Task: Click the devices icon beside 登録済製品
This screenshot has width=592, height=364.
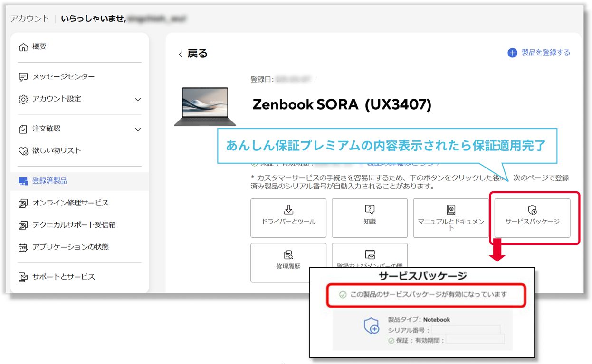Action: pos(23,181)
